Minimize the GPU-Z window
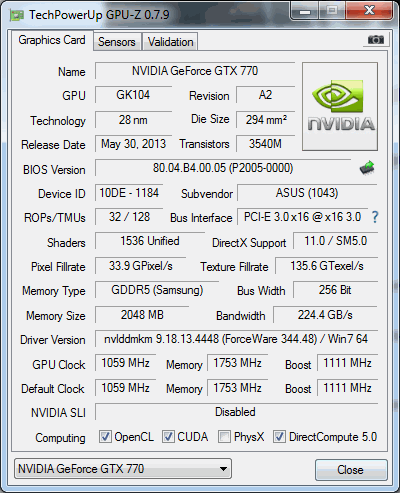The width and height of the screenshot is (400, 493). 305,11
